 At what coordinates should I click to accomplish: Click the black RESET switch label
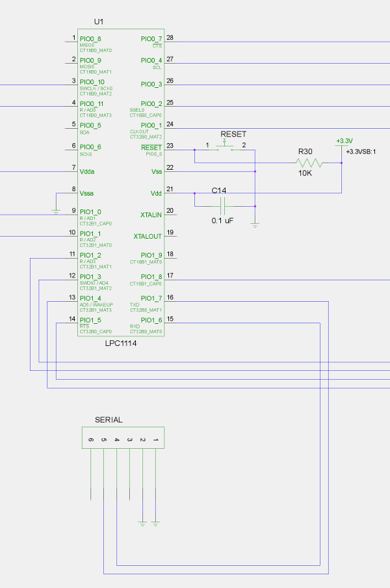pos(233,134)
